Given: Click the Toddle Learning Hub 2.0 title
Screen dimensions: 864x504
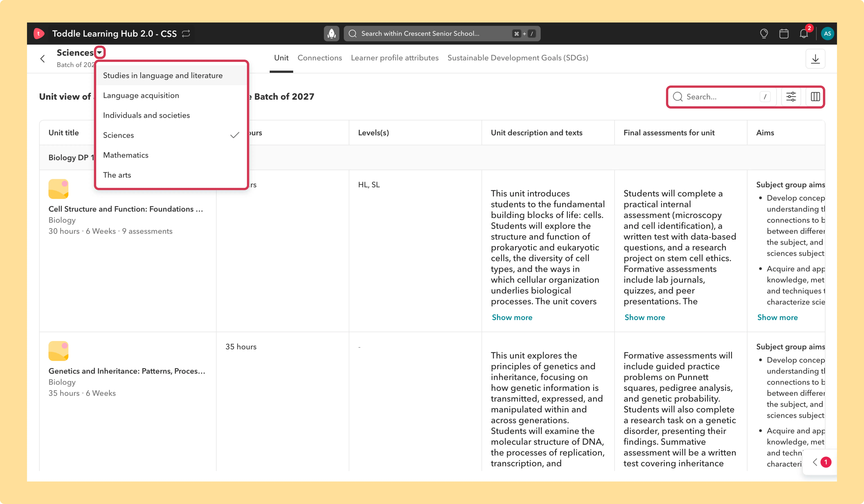Looking at the screenshot, I should (114, 34).
